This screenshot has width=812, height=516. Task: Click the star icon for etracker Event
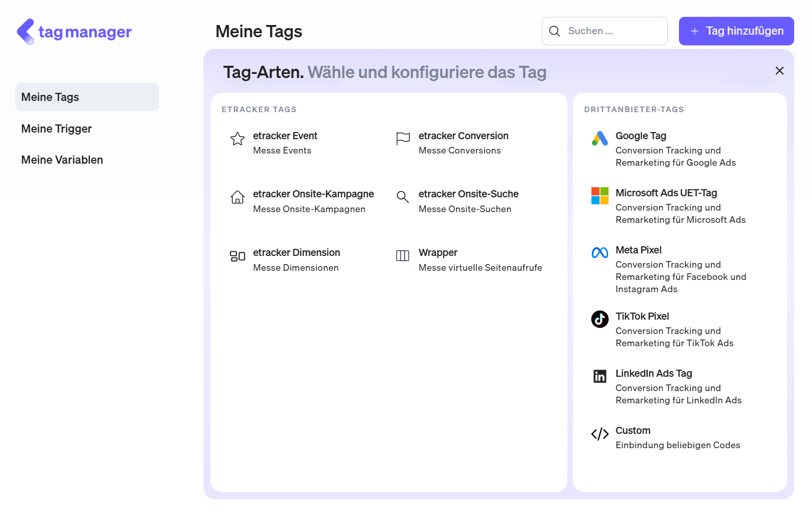[x=237, y=139]
